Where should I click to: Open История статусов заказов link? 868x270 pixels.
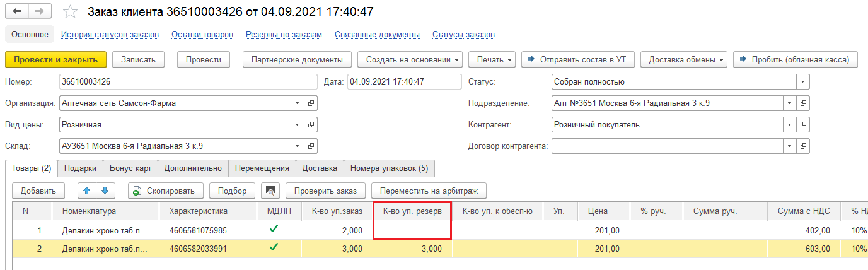point(110,34)
